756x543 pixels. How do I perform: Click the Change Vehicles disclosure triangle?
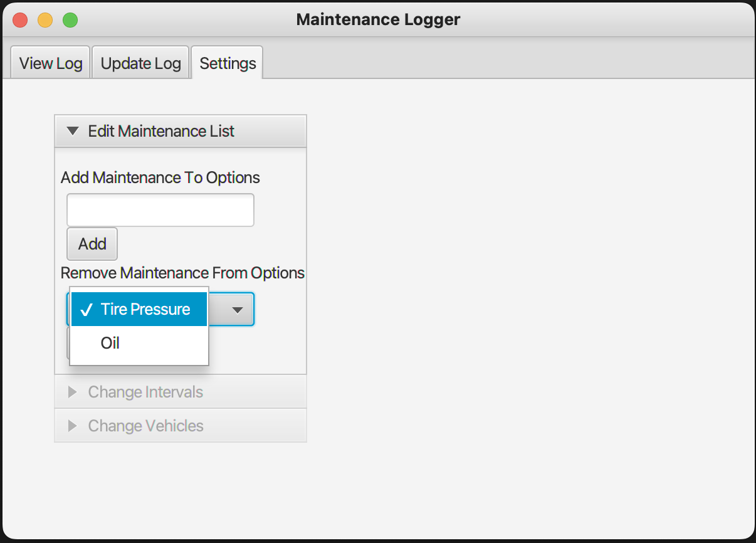(73, 426)
